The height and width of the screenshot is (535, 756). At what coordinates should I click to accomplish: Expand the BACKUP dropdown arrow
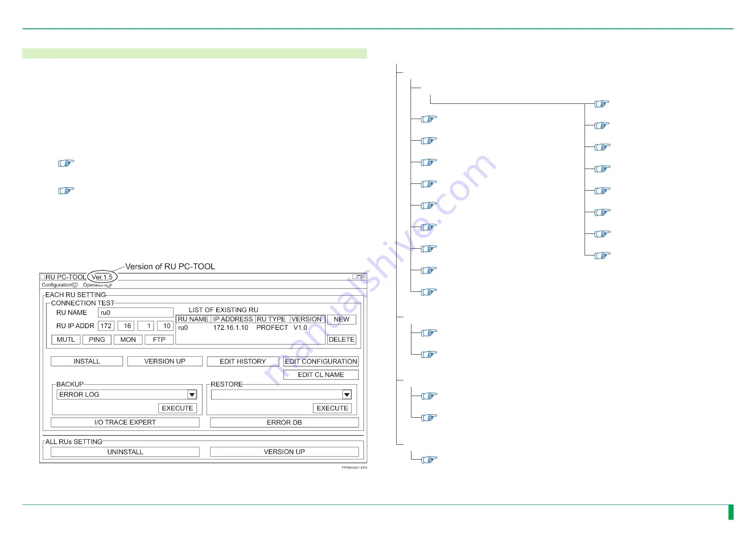pyautogui.click(x=192, y=395)
